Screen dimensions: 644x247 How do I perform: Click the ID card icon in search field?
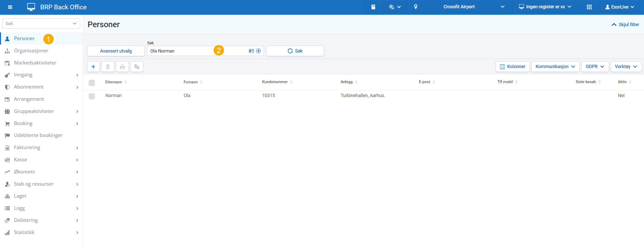click(251, 51)
